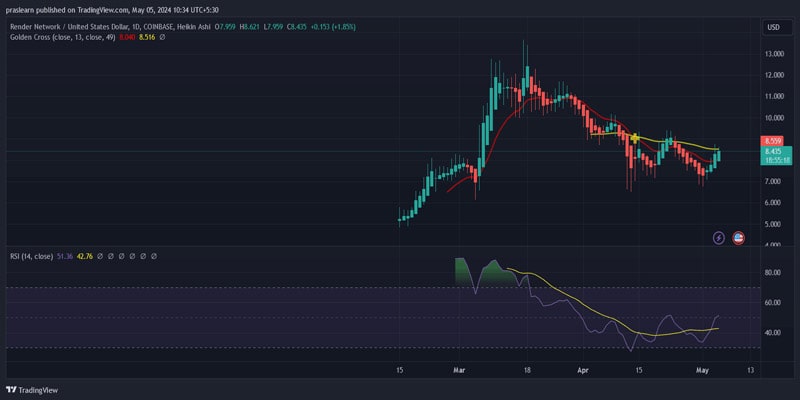Click the purple lightning bolt event icon

pyautogui.click(x=719, y=237)
